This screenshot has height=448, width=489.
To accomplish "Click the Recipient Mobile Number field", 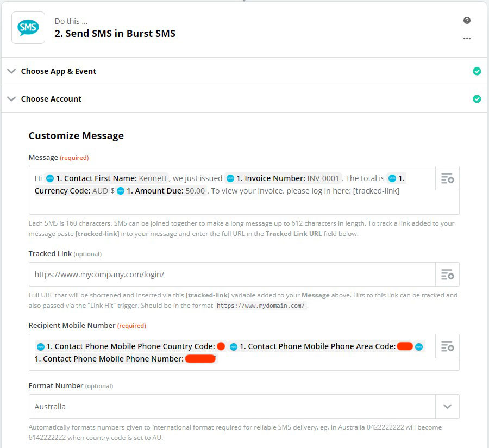I will coord(232,352).
